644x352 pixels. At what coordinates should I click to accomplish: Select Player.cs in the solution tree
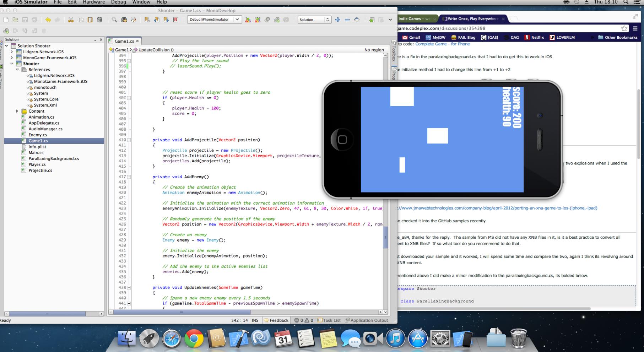(37, 164)
